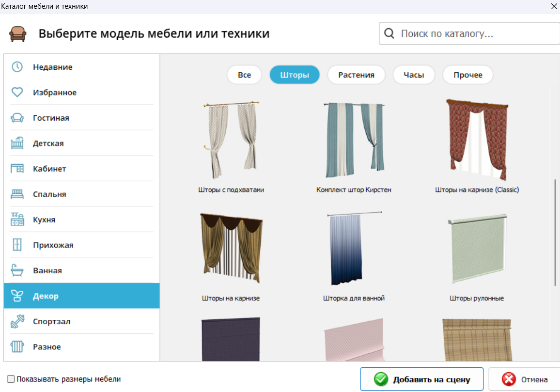Viewport: 560px width, 392px height.
Task: Open the Избранное category label
Action: click(55, 93)
